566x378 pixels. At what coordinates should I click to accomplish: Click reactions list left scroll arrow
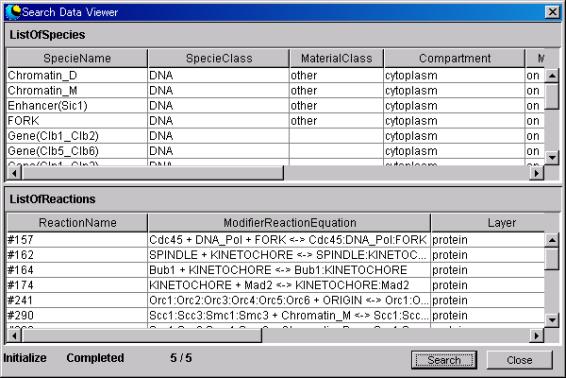pos(14,336)
